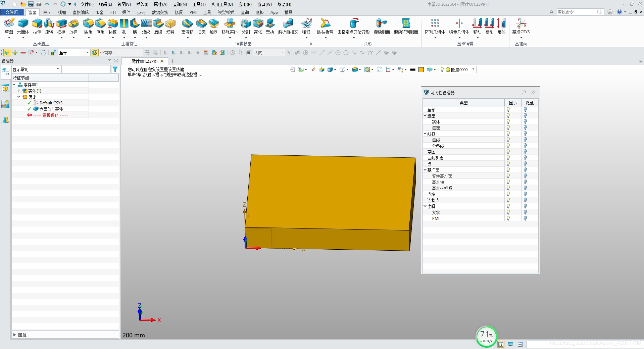Image resolution: width=644 pixels, height=349 pixels.
Task: Collapse the 线框 category row
Action: pyautogui.click(x=425, y=134)
